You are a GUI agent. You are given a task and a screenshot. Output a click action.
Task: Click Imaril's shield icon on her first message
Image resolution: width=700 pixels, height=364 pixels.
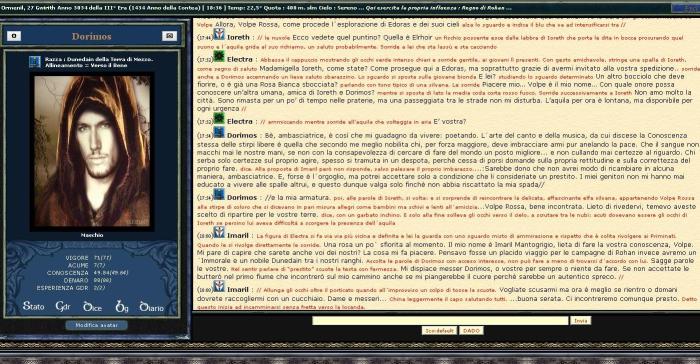tap(219, 232)
